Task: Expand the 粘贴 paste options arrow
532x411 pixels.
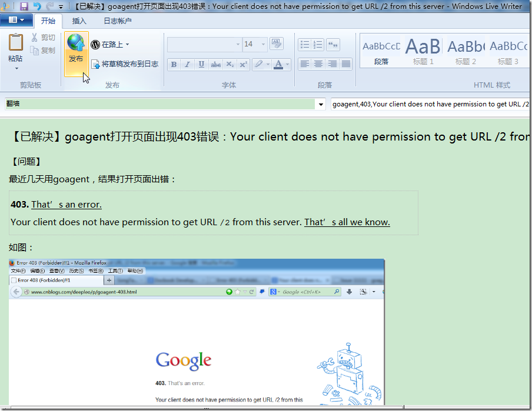Action: (x=16, y=68)
